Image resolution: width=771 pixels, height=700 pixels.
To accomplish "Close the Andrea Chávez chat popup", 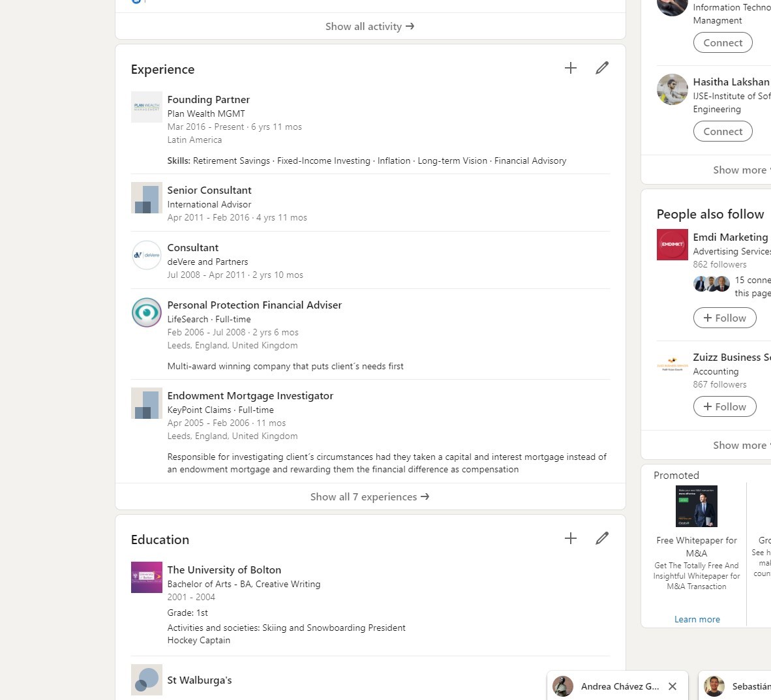I will click(x=673, y=686).
